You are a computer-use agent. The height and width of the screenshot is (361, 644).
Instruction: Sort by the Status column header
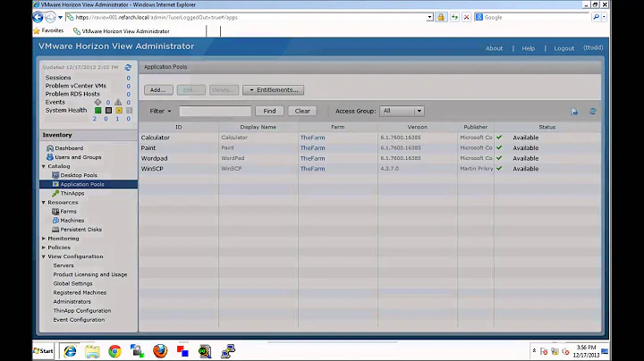coord(547,127)
